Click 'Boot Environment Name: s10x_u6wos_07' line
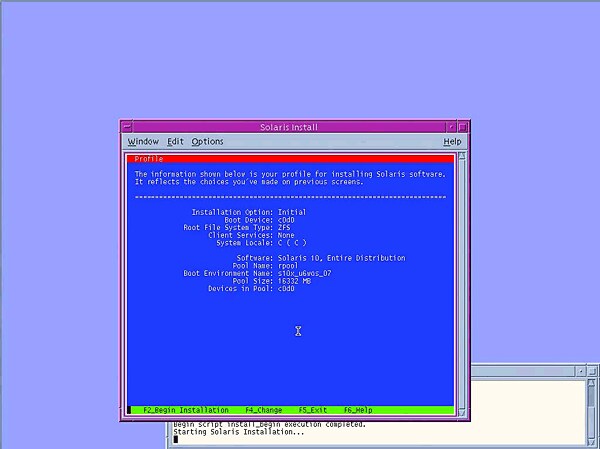Viewport: 600px width, 449px height. [257, 273]
